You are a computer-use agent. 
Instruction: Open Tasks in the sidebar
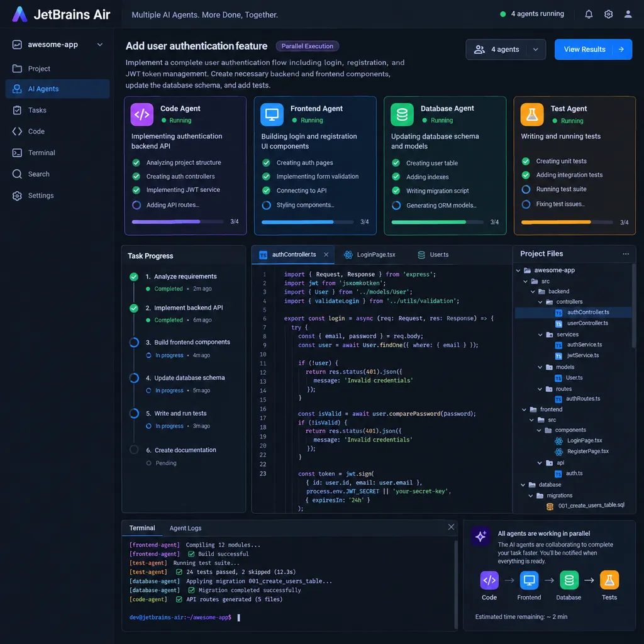click(x=57, y=110)
